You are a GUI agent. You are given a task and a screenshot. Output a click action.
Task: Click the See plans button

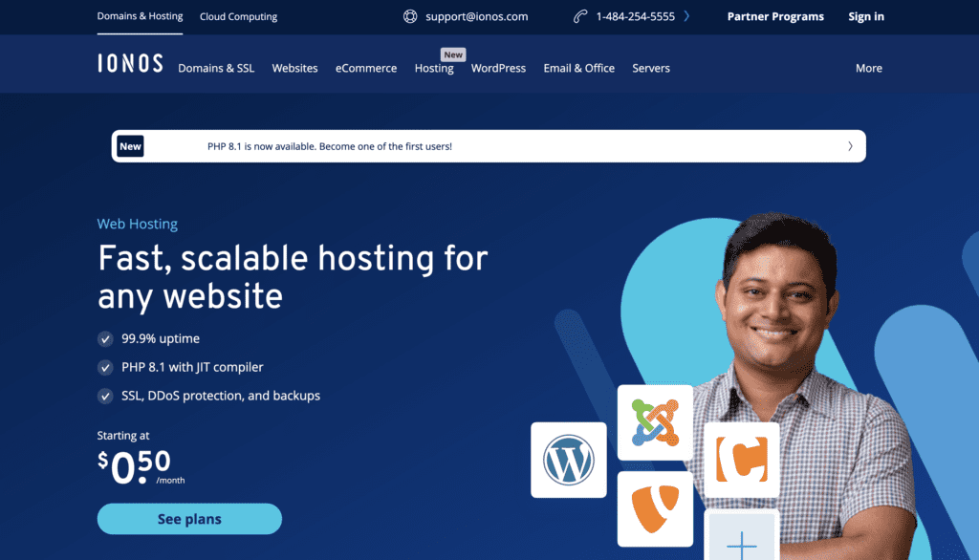pos(189,518)
